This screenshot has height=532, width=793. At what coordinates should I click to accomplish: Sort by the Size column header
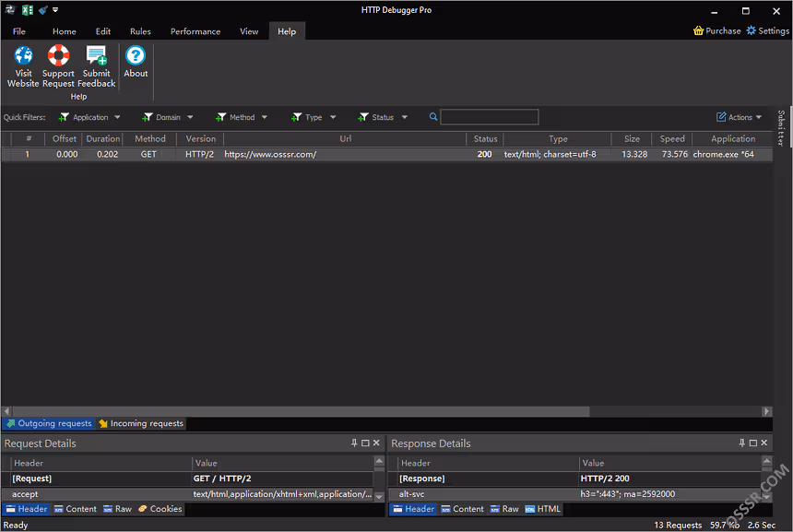(631, 138)
